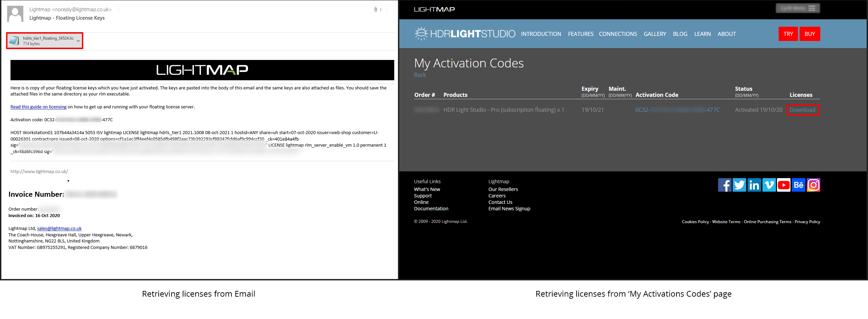Click the Lightmap logo in the site header

click(434, 9)
